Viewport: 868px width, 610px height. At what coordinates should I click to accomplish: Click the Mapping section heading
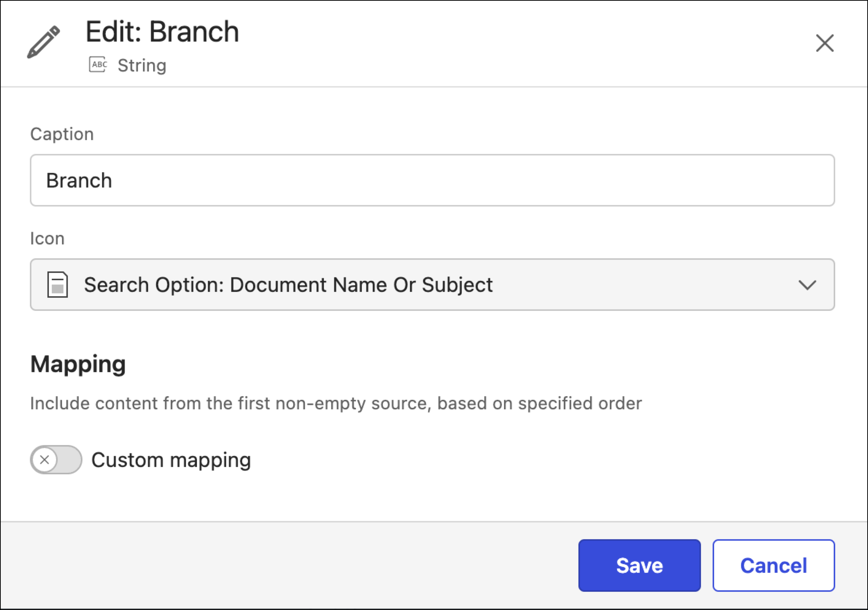tap(78, 364)
